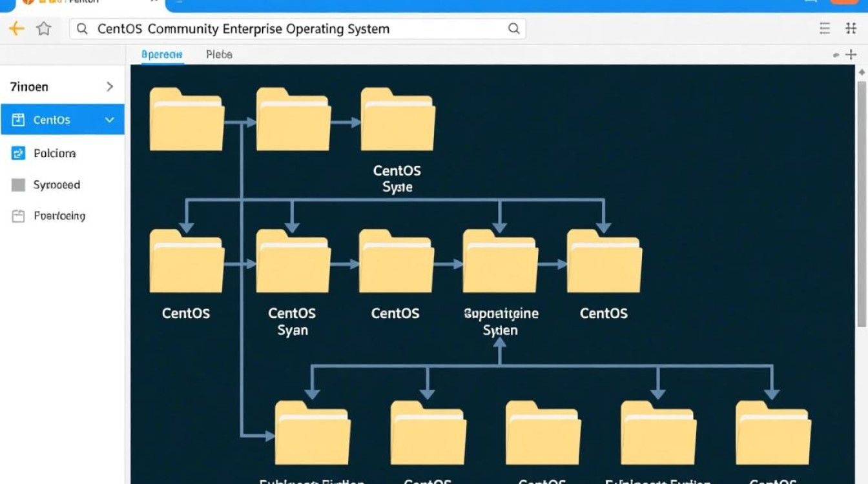Click the grid icon at the far right of the toolbar
The height and width of the screenshot is (484, 868).
851,28
